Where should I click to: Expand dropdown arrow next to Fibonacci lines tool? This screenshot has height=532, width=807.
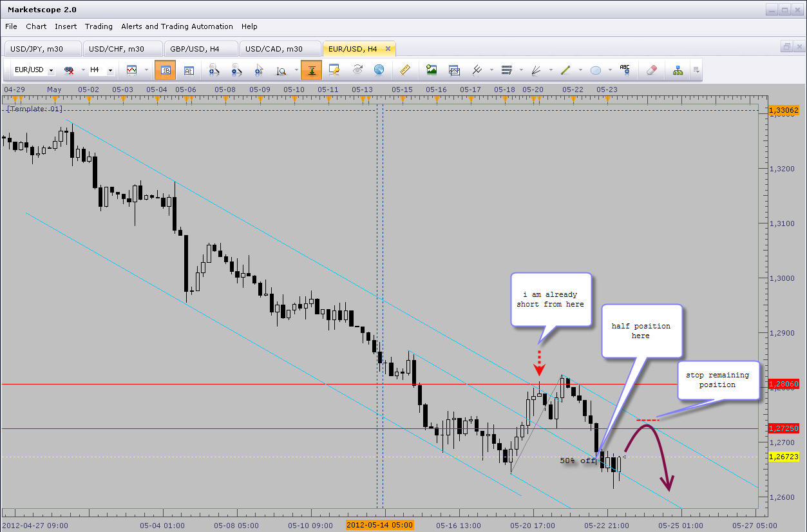tap(520, 70)
